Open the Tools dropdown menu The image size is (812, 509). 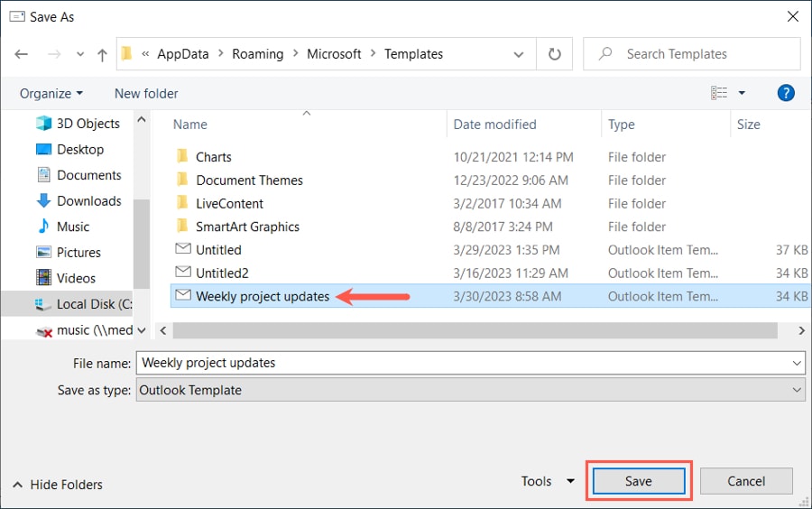[x=548, y=482]
